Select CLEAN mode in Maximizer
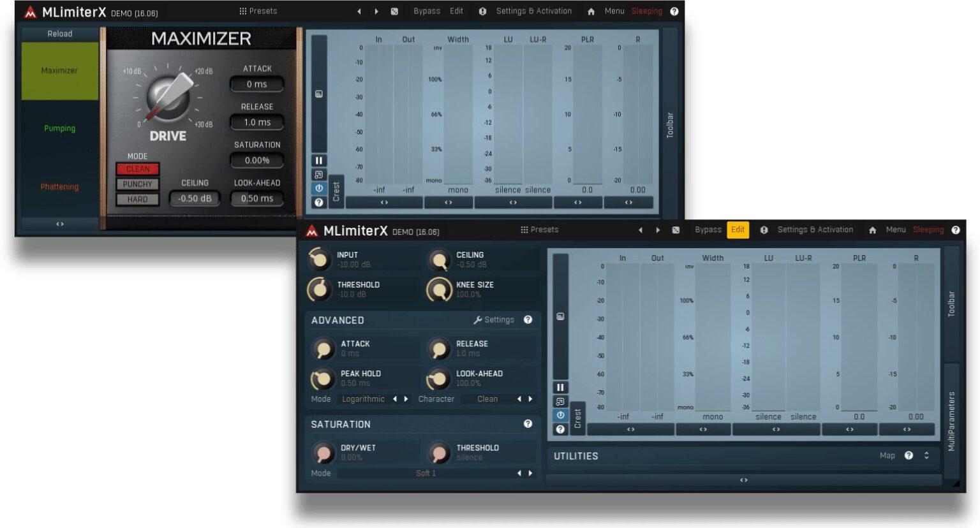 (138, 169)
